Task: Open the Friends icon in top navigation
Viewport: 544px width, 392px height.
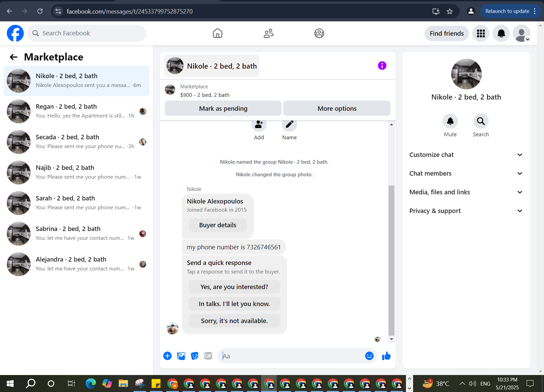Action: coord(269,33)
